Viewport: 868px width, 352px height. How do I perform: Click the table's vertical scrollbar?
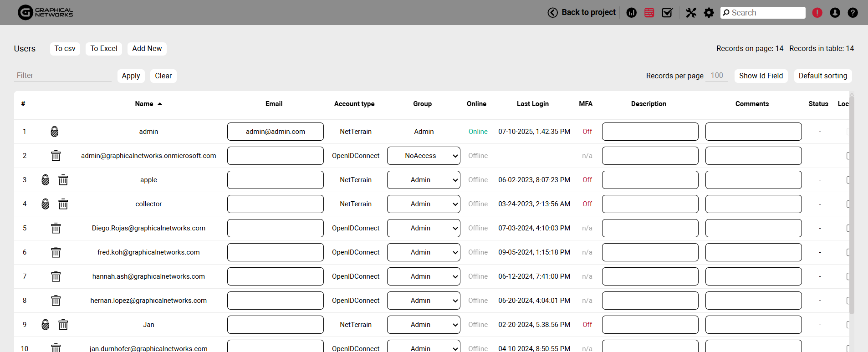[852, 205]
